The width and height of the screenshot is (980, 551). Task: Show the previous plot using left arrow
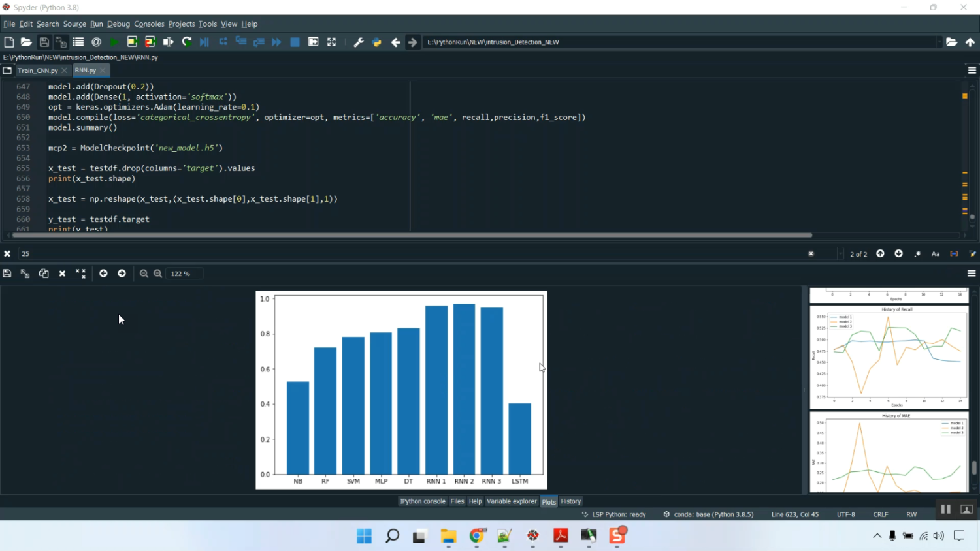click(x=103, y=274)
